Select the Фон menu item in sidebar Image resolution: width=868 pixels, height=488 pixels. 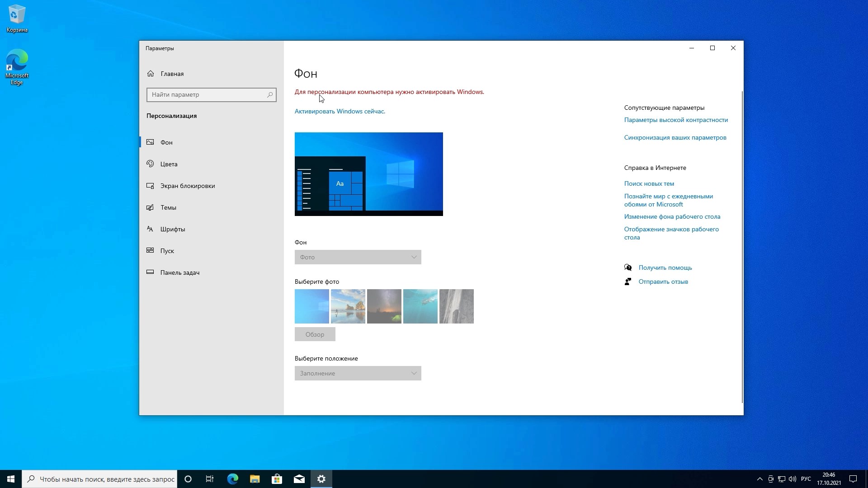click(166, 142)
